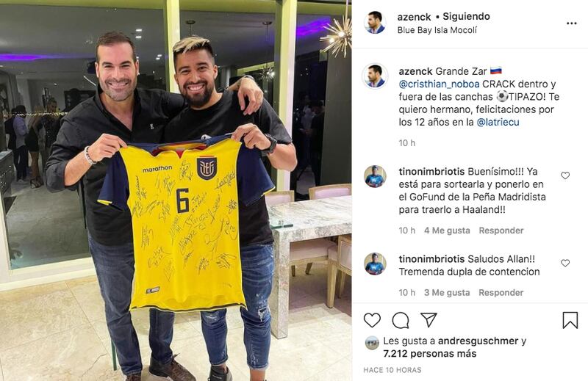Click the small liker avatar near andresguschmer
The width and height of the screenshot is (588, 381).
coord(372,343)
